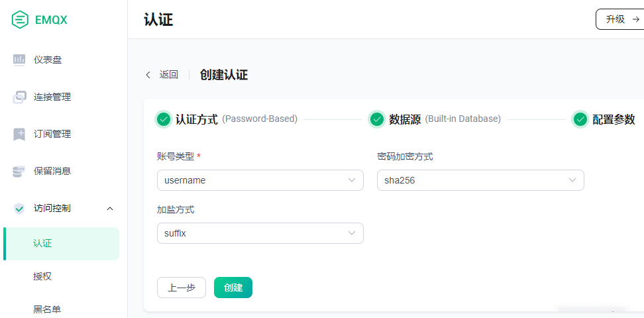This screenshot has width=644, height=318.
Task: Click the 升级 upgrade button
Action: click(x=620, y=19)
